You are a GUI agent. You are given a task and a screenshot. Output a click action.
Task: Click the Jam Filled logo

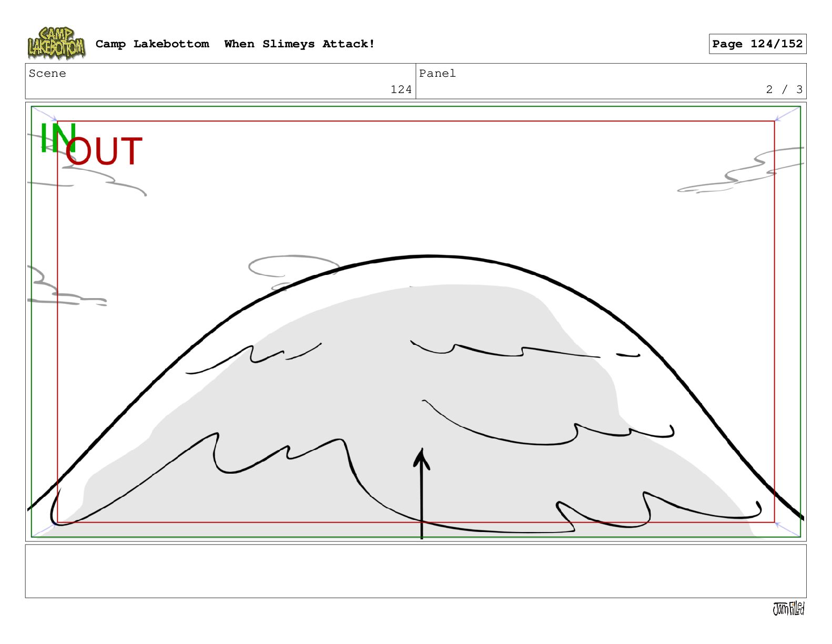788,609
